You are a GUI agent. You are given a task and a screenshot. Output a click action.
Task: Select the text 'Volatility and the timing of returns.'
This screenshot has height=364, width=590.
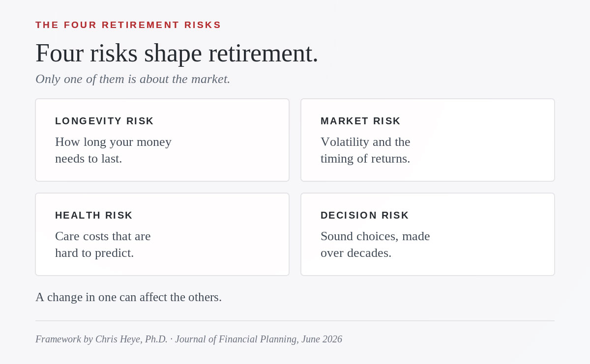[365, 150]
